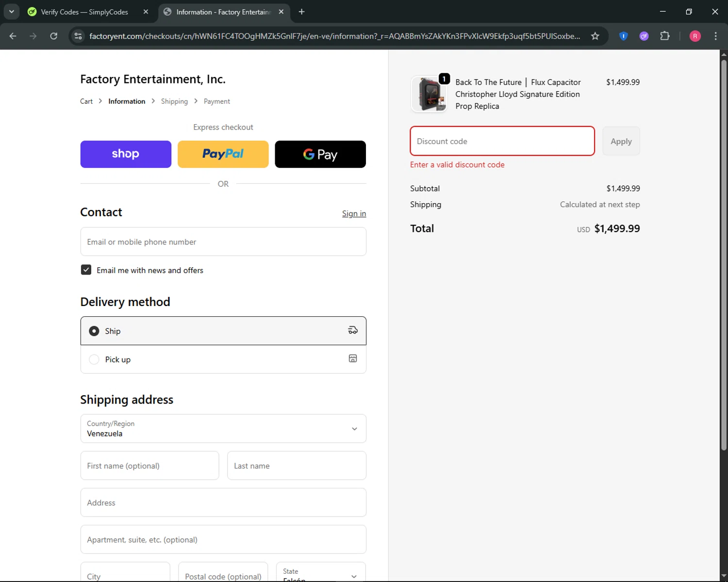Viewport: 728px width, 582px height.
Task: Pay with Google Pay button
Action: point(320,154)
